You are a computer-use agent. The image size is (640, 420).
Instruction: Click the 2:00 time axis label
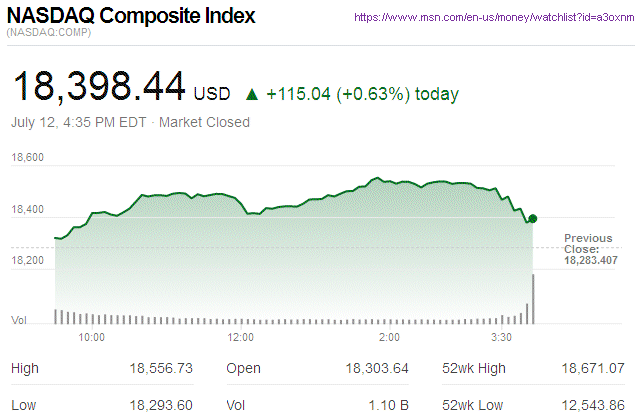(x=389, y=338)
